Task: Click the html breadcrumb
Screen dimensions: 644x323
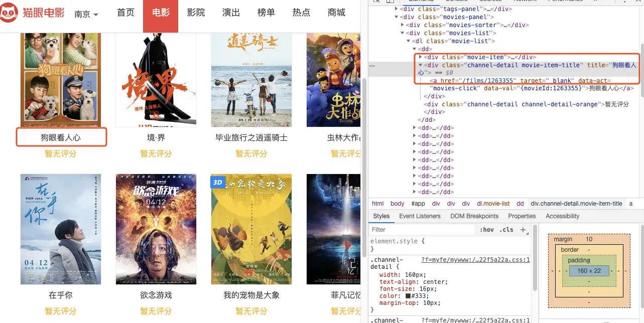Action: coord(378,204)
